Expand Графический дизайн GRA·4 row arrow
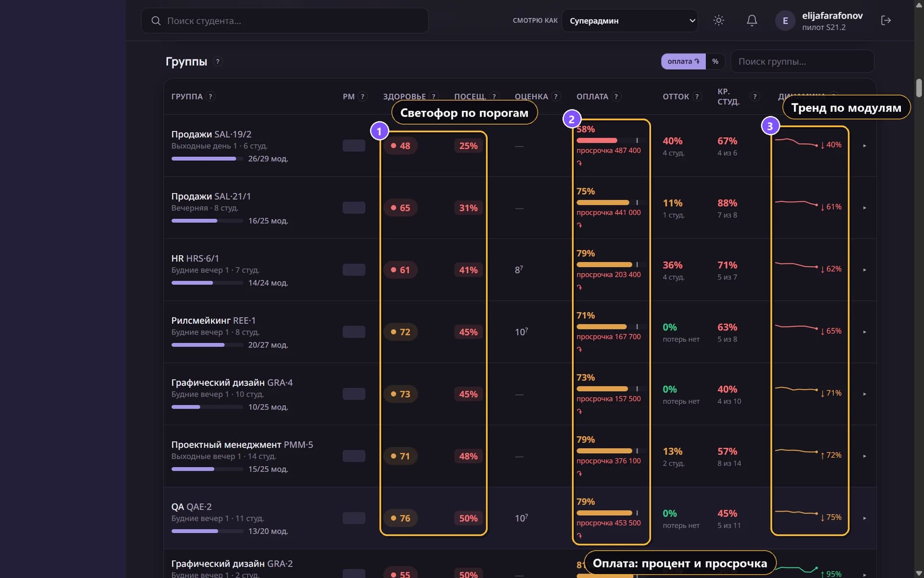 864,394
